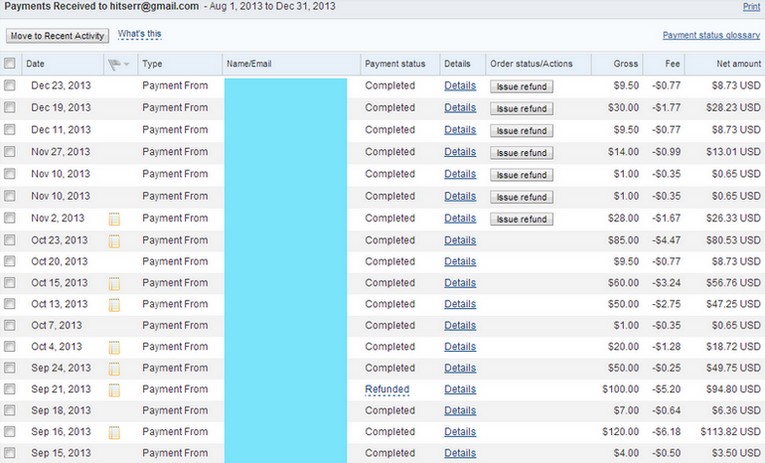The image size is (765, 463).
Task: Select the Dec 23, 2013 payment checkbox
Action: pos(9,85)
